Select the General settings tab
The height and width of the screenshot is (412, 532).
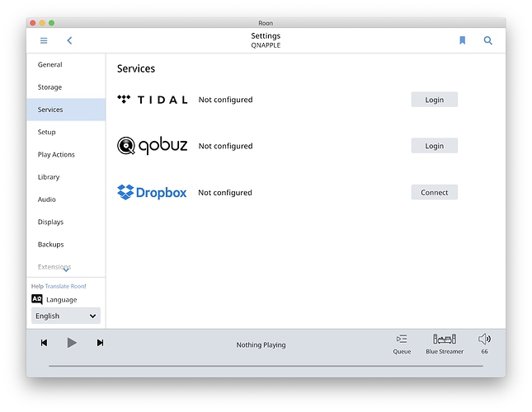[66, 64]
